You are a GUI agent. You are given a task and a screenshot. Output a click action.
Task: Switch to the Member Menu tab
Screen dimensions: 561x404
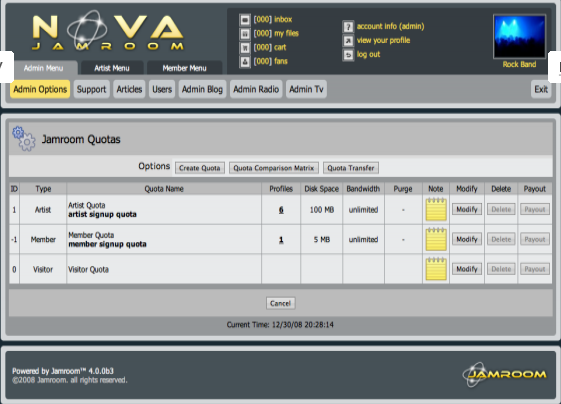pyautogui.click(x=184, y=68)
